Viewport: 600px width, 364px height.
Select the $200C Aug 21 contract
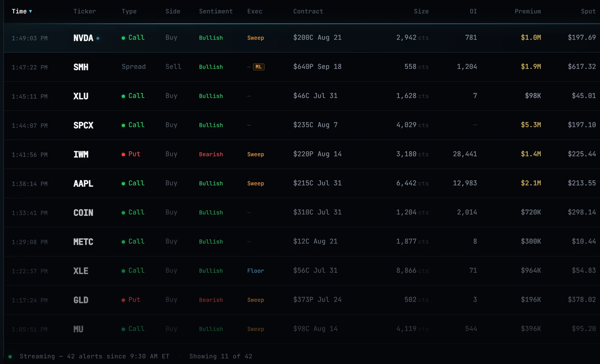[x=317, y=38]
